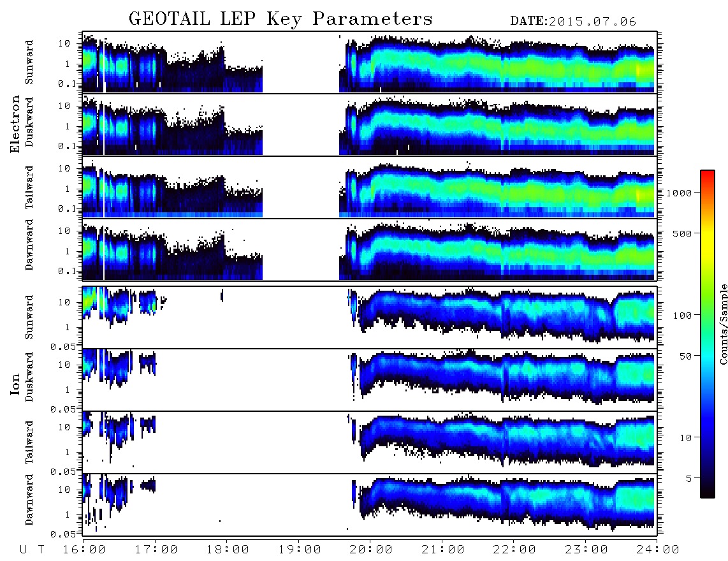Click the Electron Tailward panel label
This screenshot has height=561, width=728.
(x=29, y=187)
